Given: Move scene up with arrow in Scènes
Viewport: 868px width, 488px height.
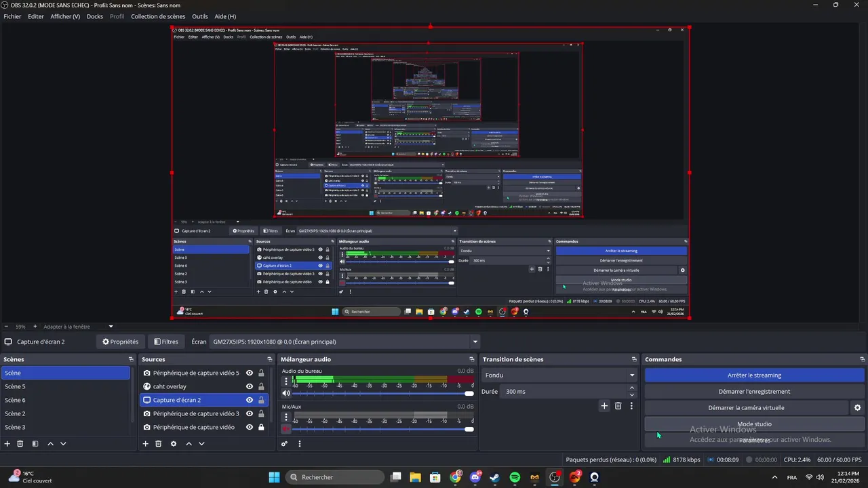Looking at the screenshot, I should coord(50,444).
